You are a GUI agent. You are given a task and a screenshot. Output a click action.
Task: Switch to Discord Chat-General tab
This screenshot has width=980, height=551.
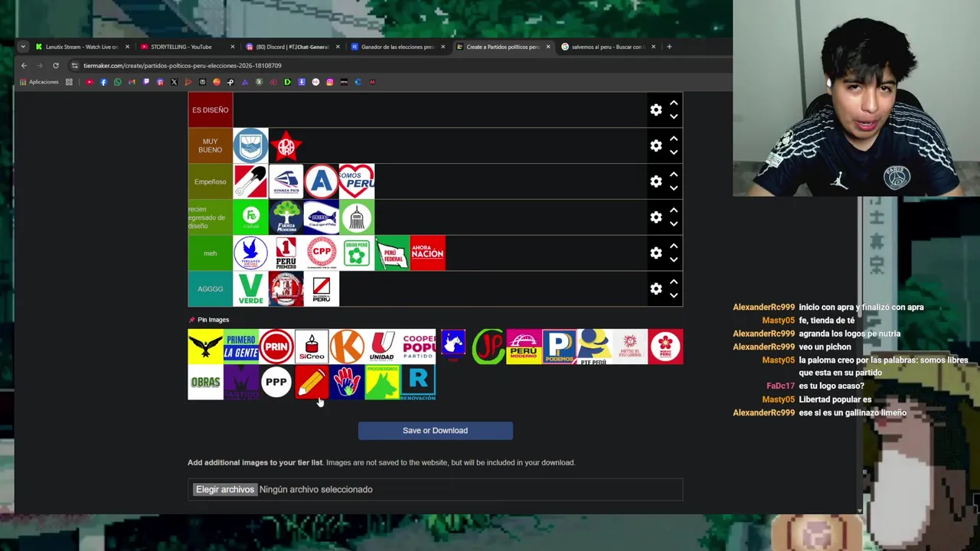(292, 47)
